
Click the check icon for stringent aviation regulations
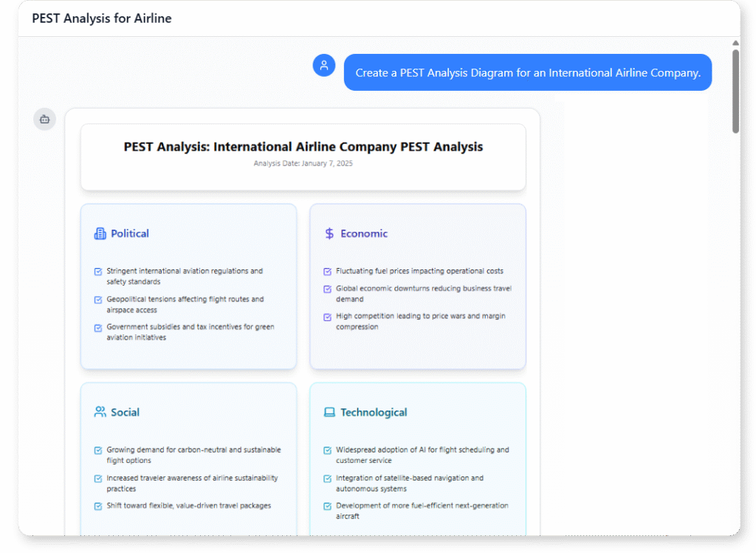point(97,271)
